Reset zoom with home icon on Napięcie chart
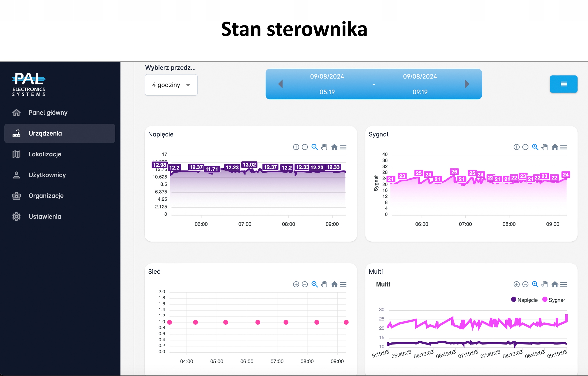 [x=334, y=147]
